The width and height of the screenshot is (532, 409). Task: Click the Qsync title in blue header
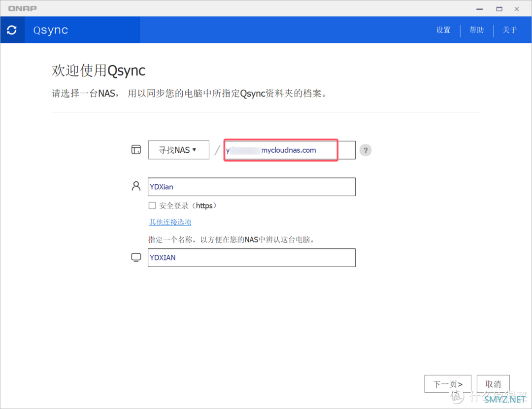pyautogui.click(x=51, y=30)
